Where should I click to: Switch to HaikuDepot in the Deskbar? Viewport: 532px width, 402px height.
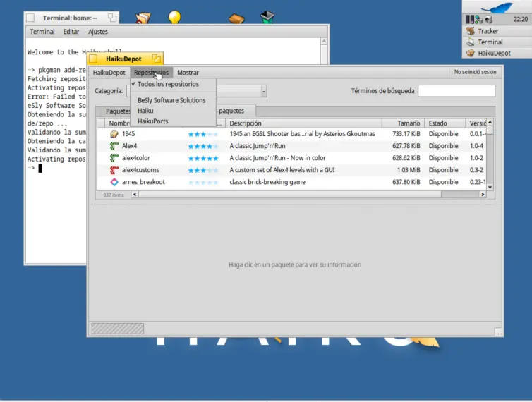[x=497, y=54]
